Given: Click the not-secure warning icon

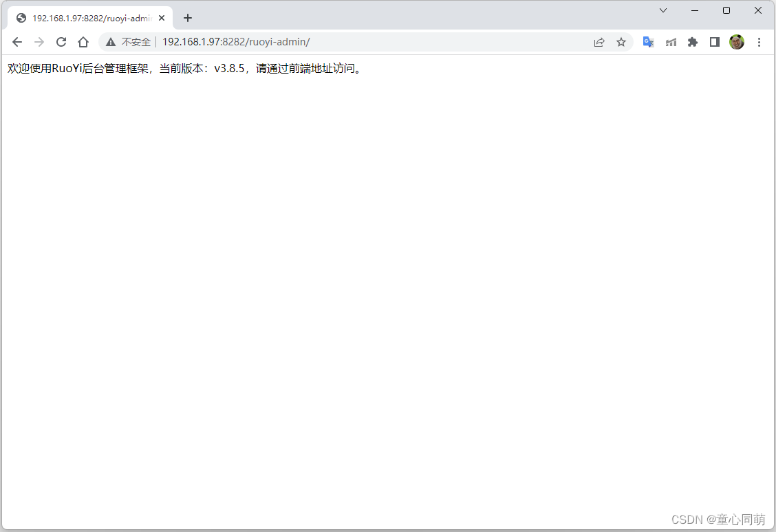Looking at the screenshot, I should [x=111, y=42].
